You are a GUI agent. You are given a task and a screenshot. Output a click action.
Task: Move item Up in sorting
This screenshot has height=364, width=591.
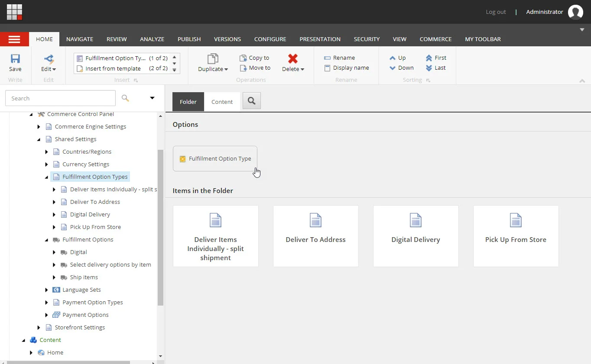pos(397,58)
